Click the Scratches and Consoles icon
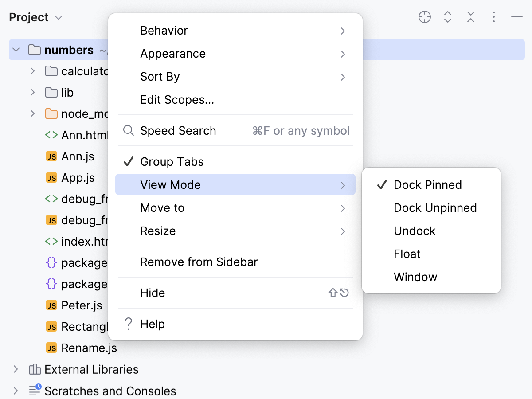Screen dimensions: 532x399 tap(35, 391)
